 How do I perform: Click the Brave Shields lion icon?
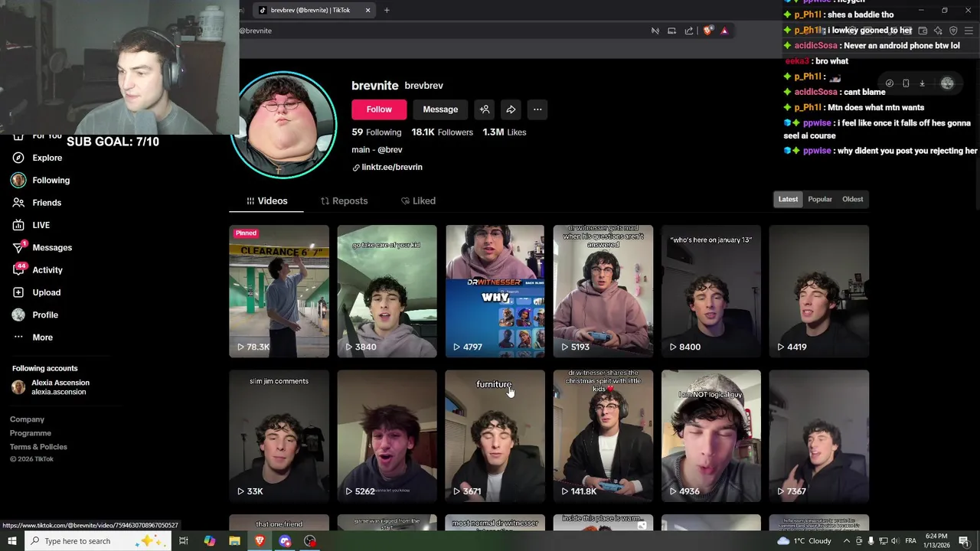click(x=707, y=31)
